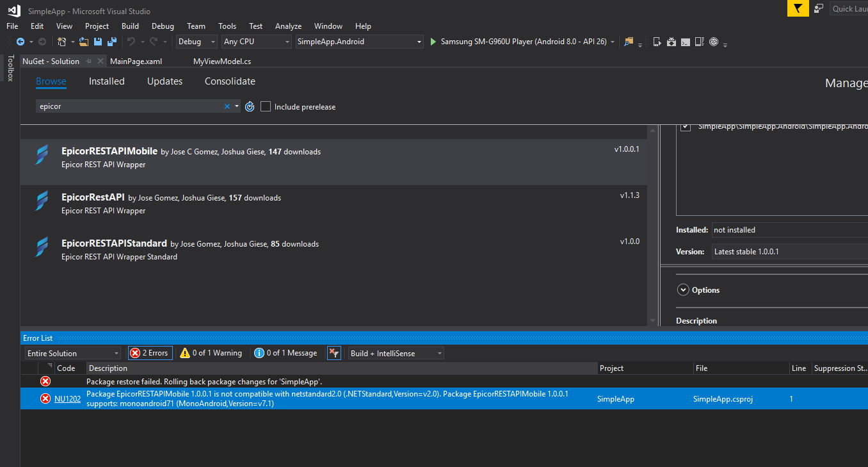
Task: Click the New Project toolbar icon
Action: coord(61,42)
